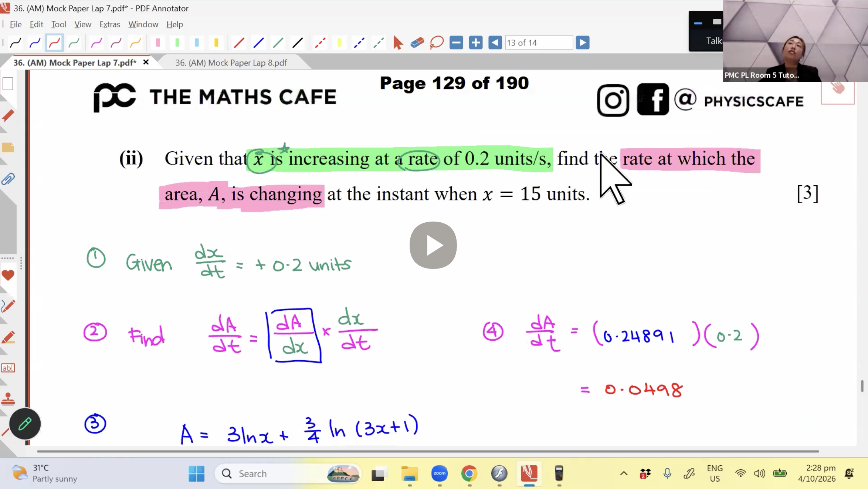Screen dimensions: 868x489
Task: Switch to Mock Paper Lap 8.pdf tab
Action: (x=231, y=63)
